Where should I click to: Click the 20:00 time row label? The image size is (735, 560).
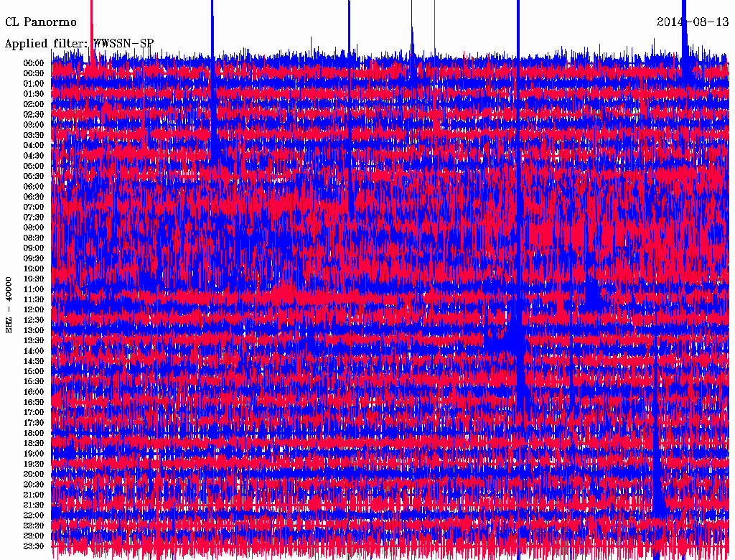[x=34, y=475]
